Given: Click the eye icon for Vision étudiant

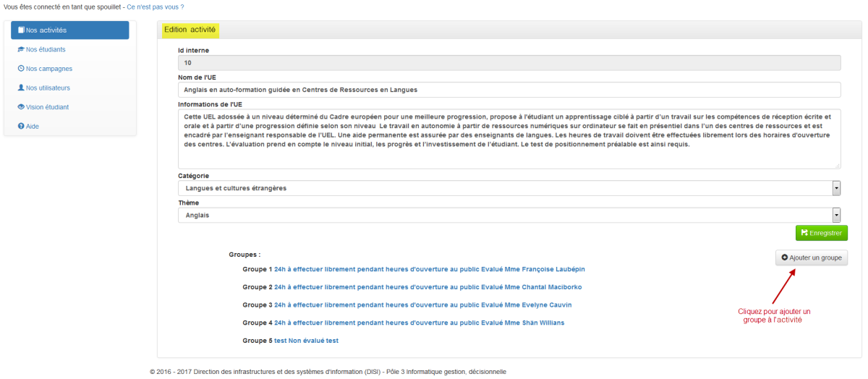Looking at the screenshot, I should pos(21,107).
